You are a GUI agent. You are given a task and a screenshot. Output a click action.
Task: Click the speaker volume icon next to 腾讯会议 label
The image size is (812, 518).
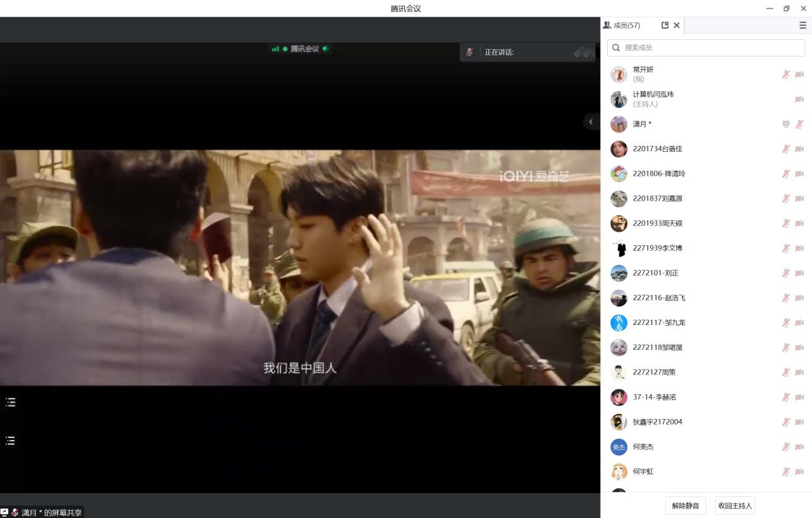coord(325,49)
